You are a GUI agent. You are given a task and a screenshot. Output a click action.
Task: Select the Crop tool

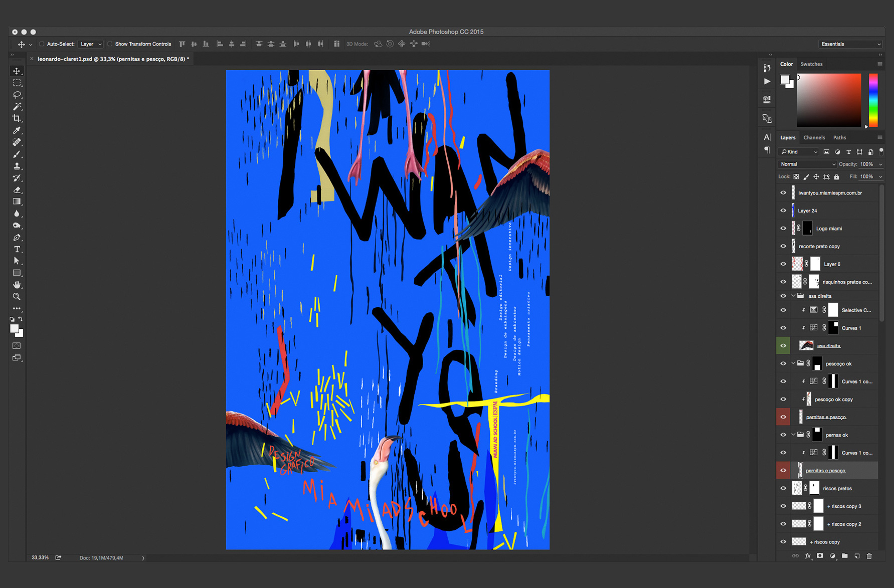coord(17,118)
